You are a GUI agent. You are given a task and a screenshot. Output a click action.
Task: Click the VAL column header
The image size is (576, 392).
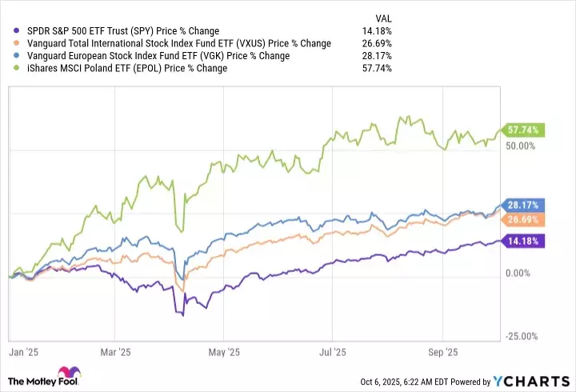click(x=383, y=18)
